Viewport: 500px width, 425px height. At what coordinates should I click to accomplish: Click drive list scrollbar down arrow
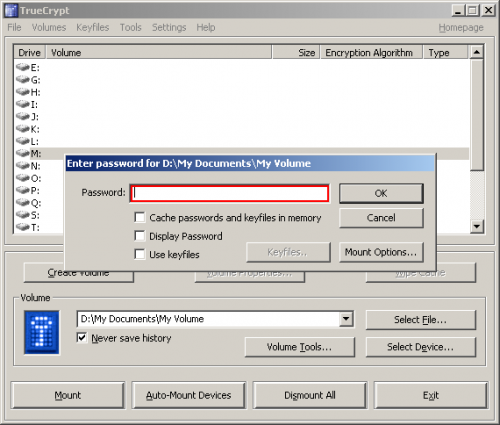(x=477, y=227)
